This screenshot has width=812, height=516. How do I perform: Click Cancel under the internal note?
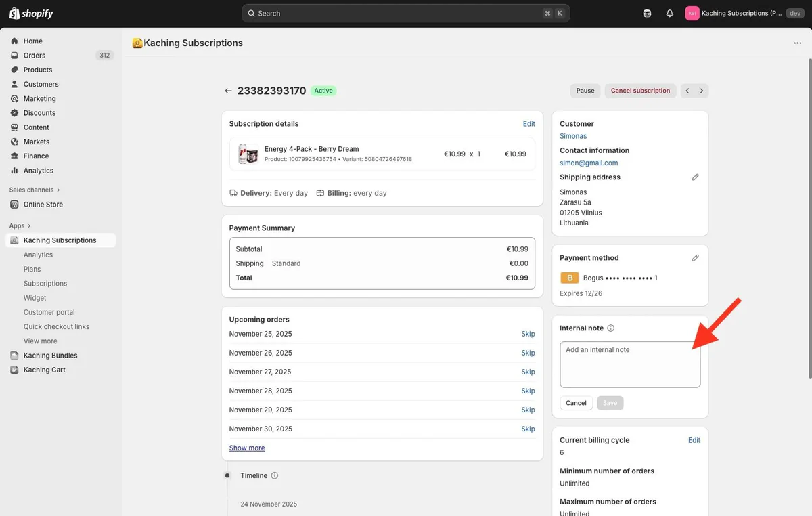click(x=577, y=403)
